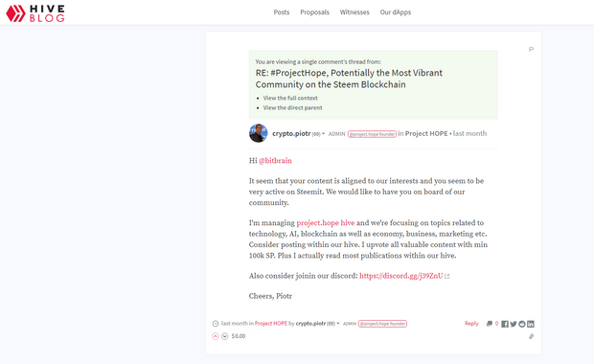Click the @project.hope founder badge in footer
The image size is (594, 364).
click(x=382, y=324)
